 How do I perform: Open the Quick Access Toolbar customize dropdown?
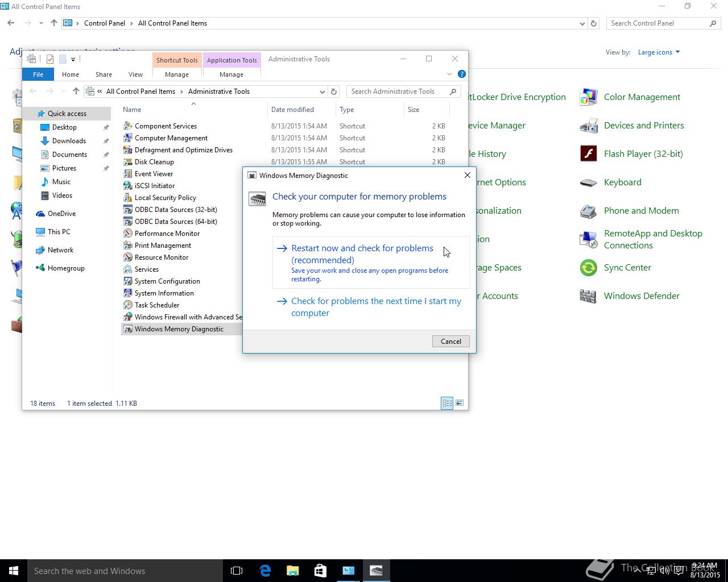[73, 59]
